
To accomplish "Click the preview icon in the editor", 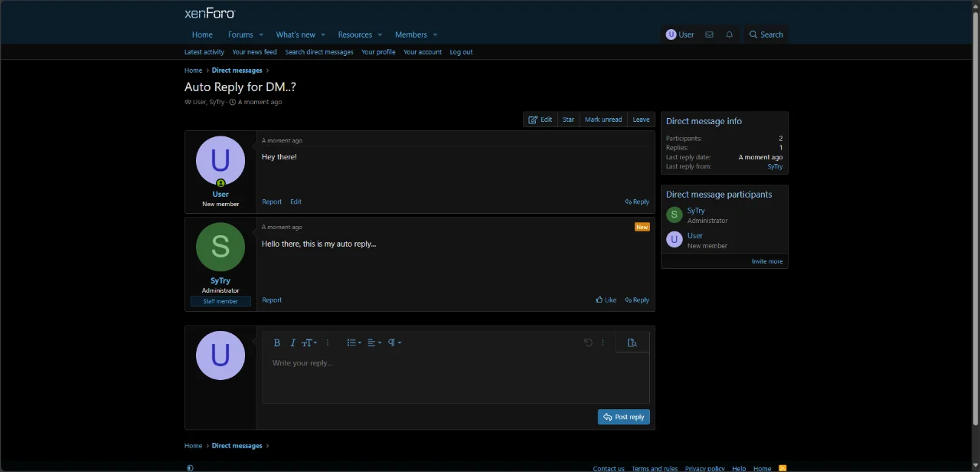I will pos(632,343).
